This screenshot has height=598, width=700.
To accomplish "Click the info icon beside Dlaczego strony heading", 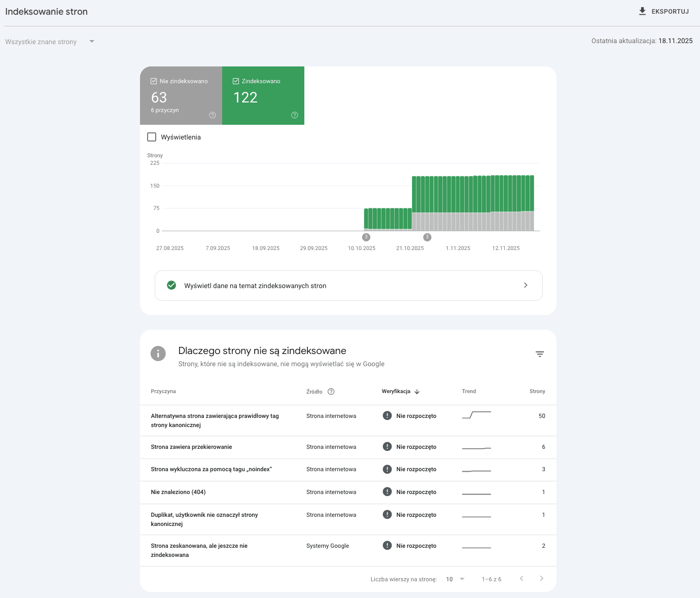I will [x=158, y=354].
